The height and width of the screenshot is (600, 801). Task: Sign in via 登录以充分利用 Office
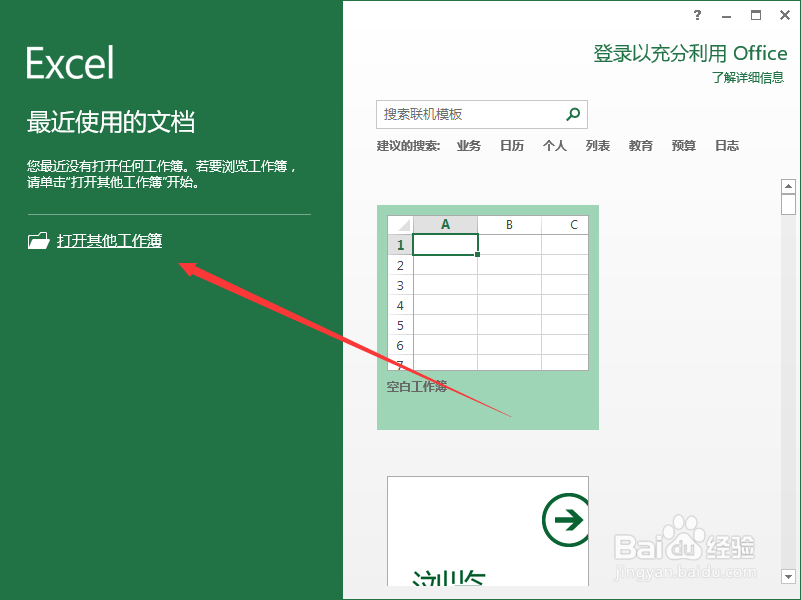pyautogui.click(x=689, y=53)
